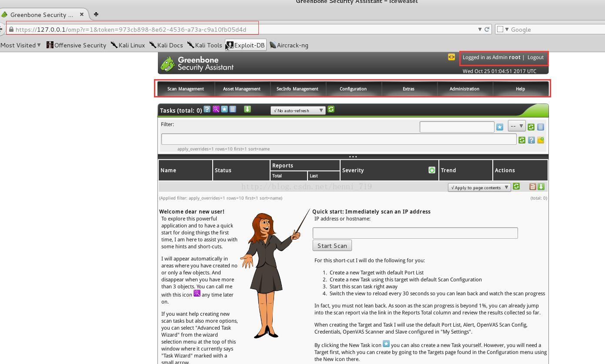Launch the Task Wizard wand icon in Tasks header

click(216, 109)
